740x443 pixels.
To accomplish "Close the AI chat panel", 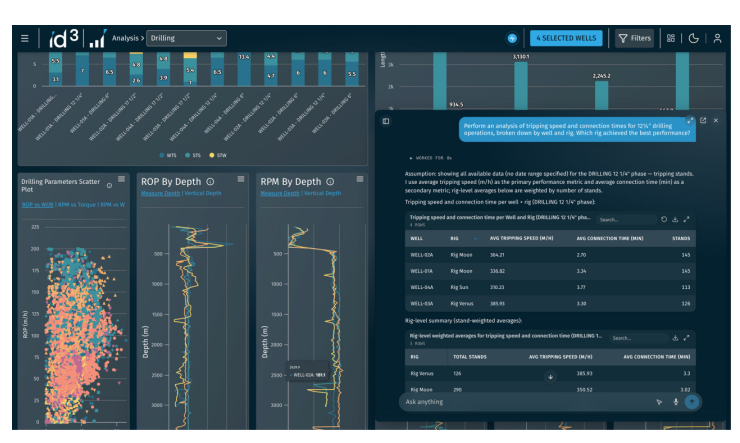I will coord(716,121).
